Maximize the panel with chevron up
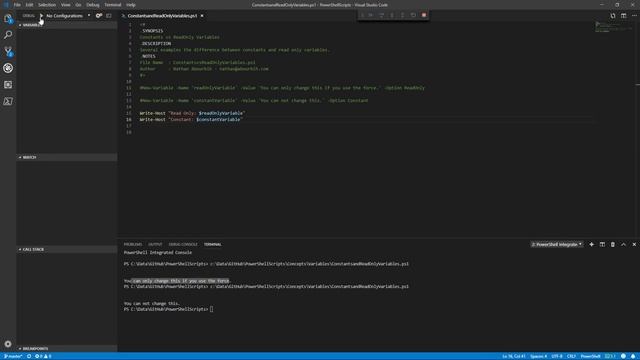This screenshot has height=360, width=640. (x=623, y=244)
